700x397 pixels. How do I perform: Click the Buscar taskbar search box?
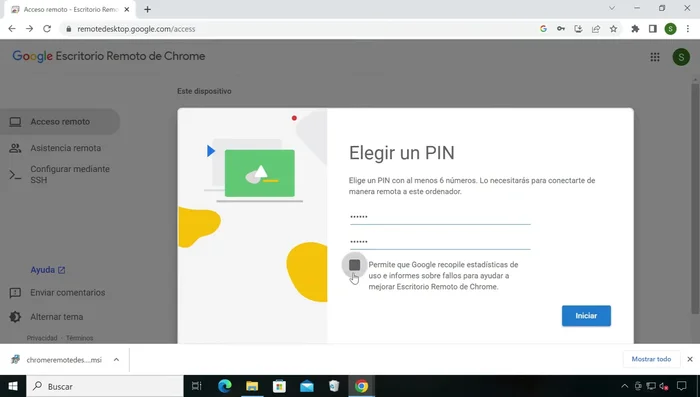[105, 386]
